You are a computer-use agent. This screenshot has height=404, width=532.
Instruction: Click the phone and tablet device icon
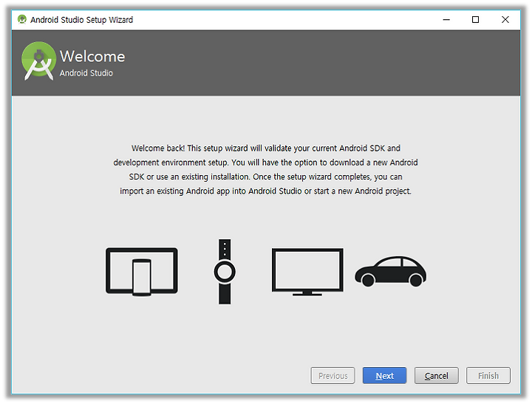coord(142,272)
